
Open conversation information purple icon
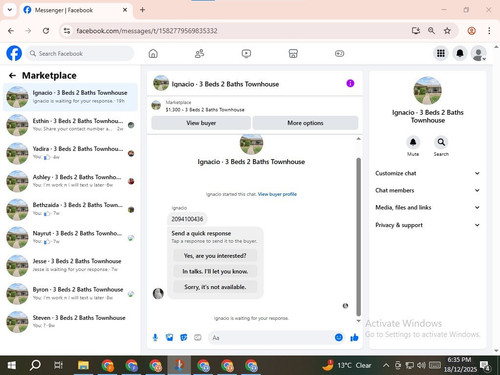[x=350, y=83]
